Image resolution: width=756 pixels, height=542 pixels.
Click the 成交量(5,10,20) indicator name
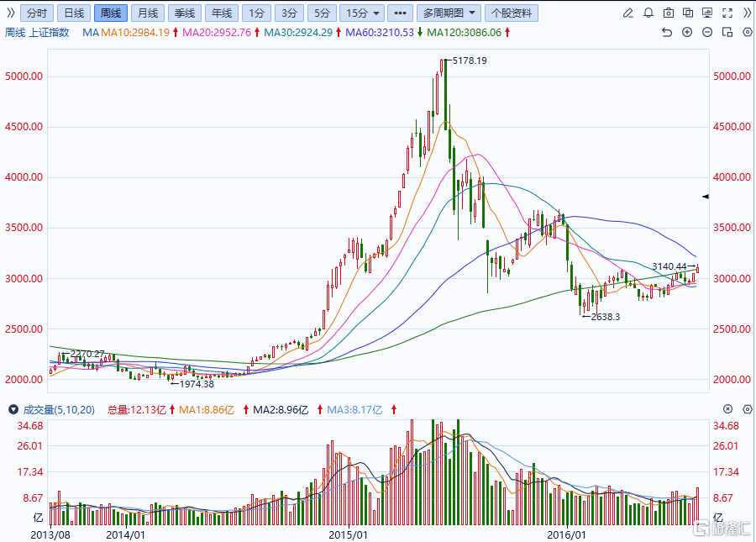(x=59, y=410)
